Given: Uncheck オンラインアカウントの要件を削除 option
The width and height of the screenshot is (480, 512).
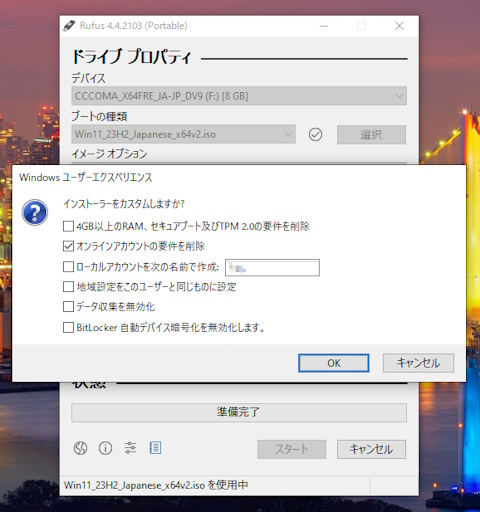Looking at the screenshot, I should pyautogui.click(x=68, y=246).
